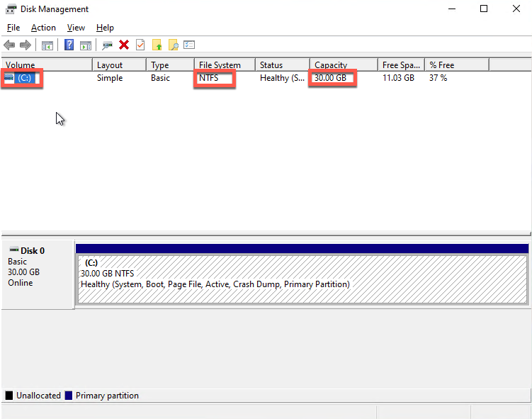532x419 pixels.
Task: Click the yellow folder with green arrow icon
Action: pyautogui.click(x=157, y=45)
